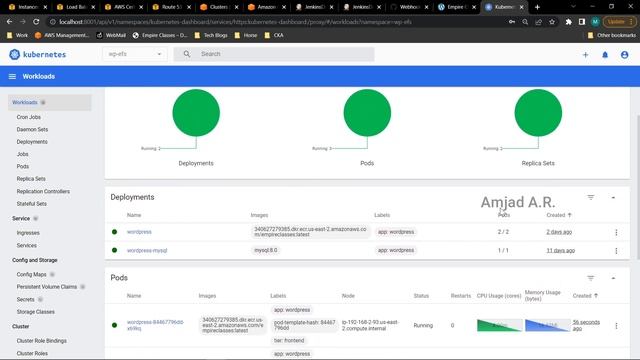Open actions menu for wordpress-mysql deployment

click(616, 251)
